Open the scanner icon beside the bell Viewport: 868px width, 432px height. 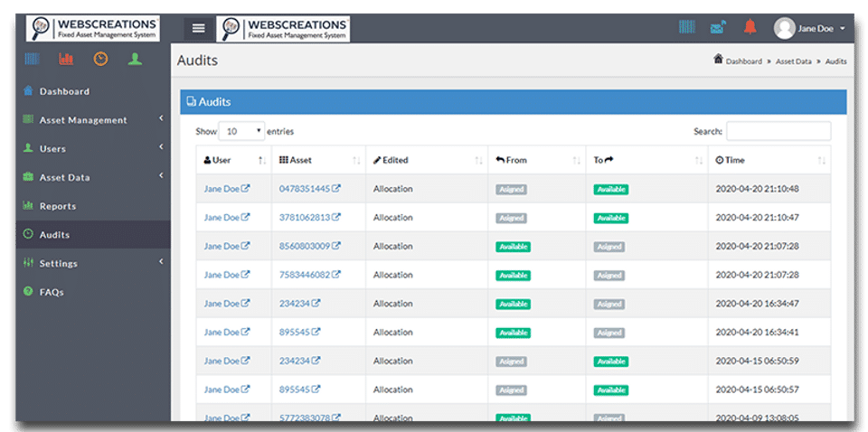coord(719,26)
